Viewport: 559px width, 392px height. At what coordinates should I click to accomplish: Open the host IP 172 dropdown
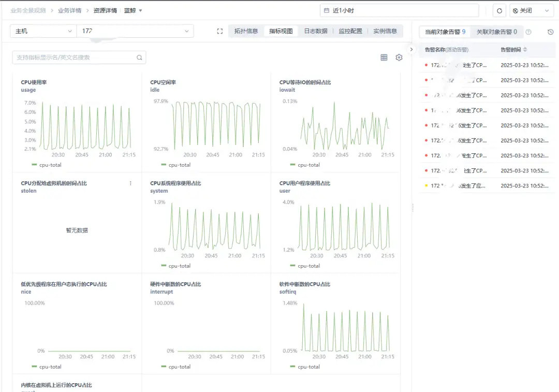click(x=135, y=31)
